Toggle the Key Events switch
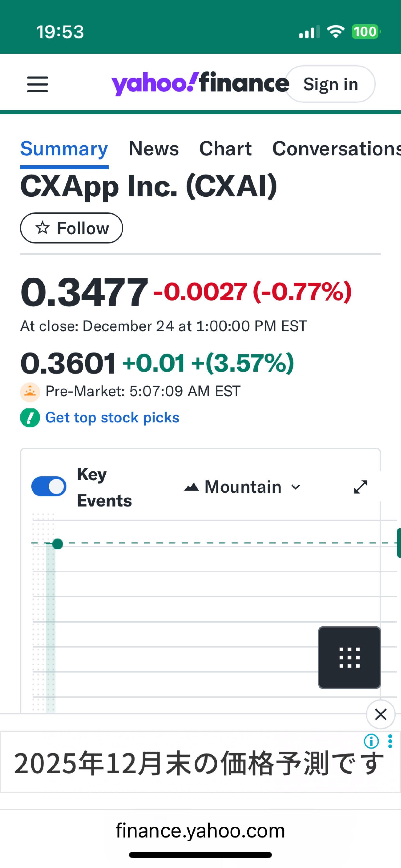The height and width of the screenshot is (868, 401). (49, 487)
